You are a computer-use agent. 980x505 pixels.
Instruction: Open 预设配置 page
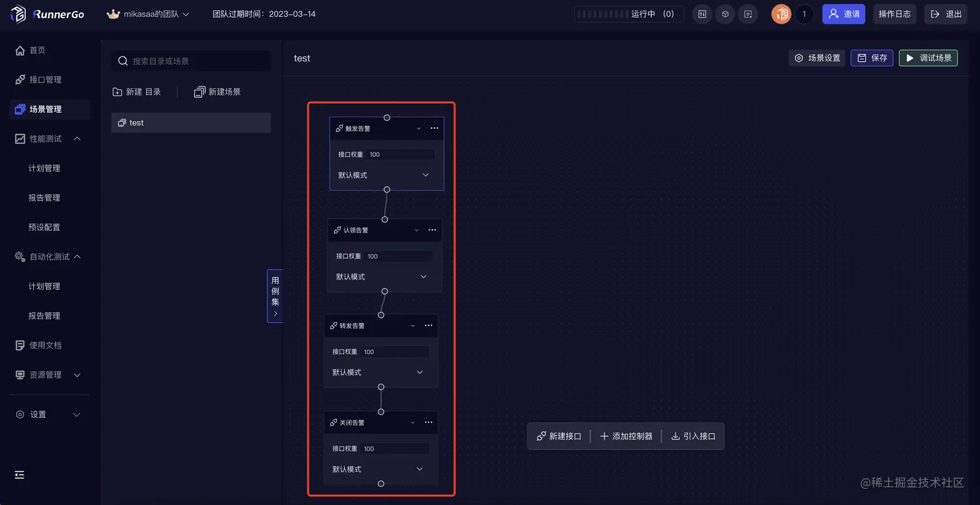44,227
